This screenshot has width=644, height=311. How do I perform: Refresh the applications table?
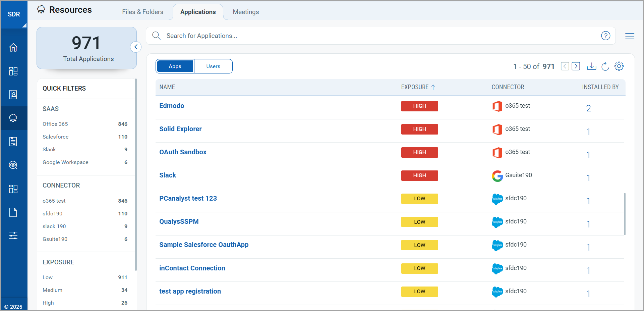tap(605, 66)
